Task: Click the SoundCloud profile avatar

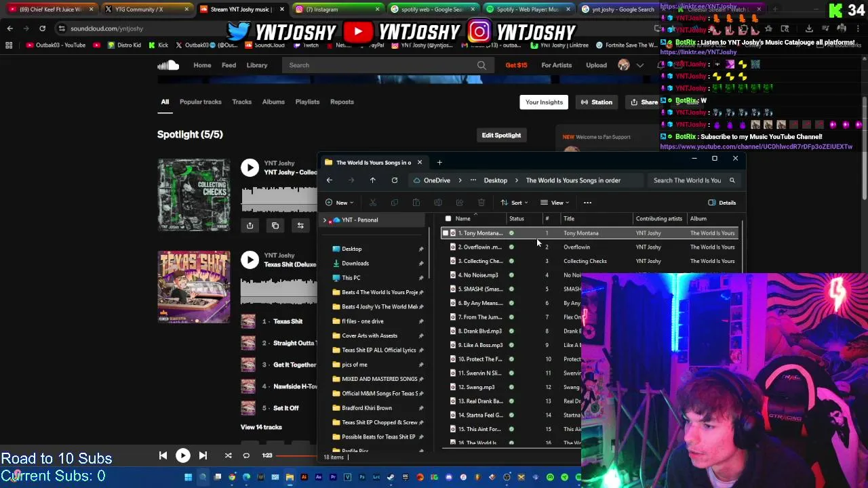Action: (624, 65)
